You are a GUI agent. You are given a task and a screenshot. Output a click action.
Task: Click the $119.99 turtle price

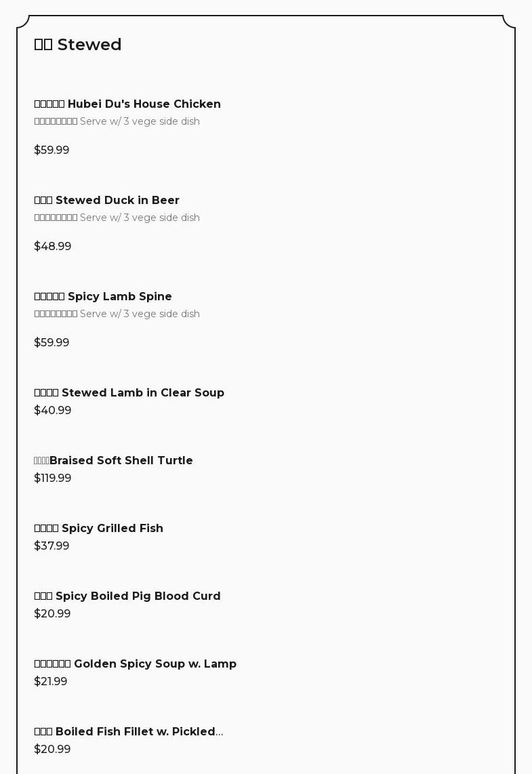(x=53, y=478)
